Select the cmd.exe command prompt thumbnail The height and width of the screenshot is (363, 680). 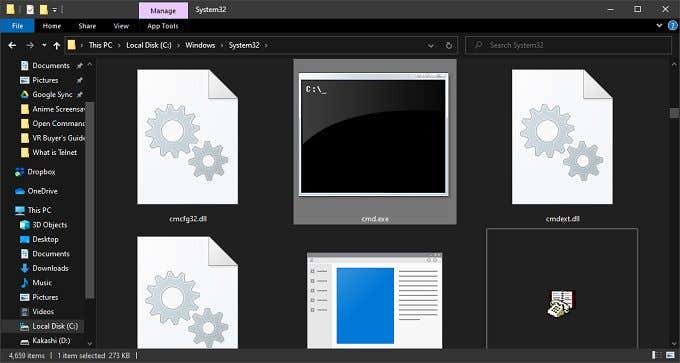coord(375,142)
